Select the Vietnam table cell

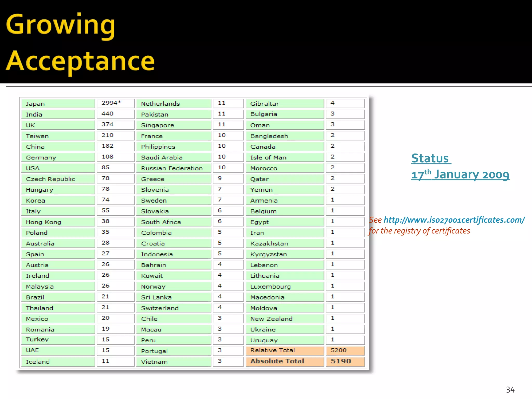(173, 362)
